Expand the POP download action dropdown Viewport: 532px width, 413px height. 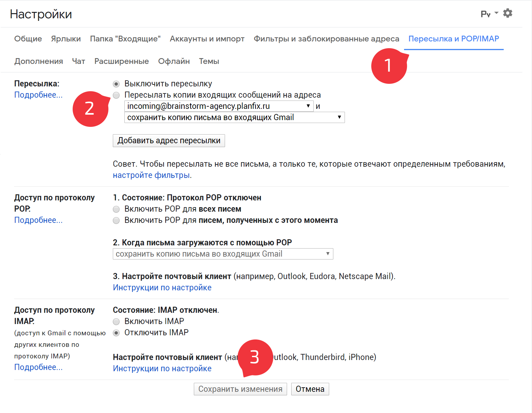point(223,254)
